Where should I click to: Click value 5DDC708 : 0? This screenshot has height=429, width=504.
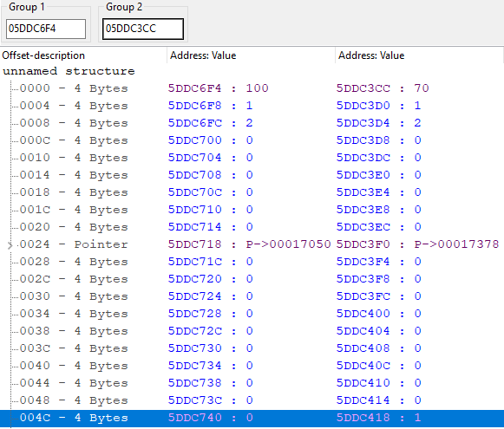pyautogui.click(x=211, y=175)
